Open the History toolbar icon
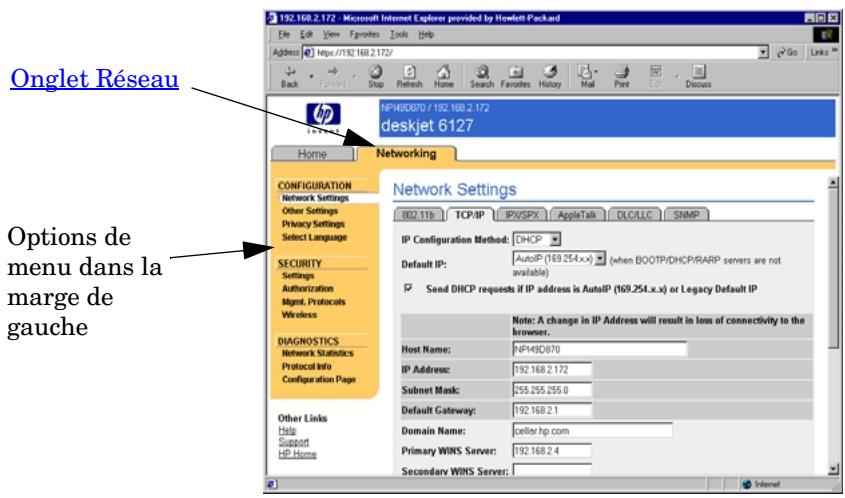 point(550,77)
